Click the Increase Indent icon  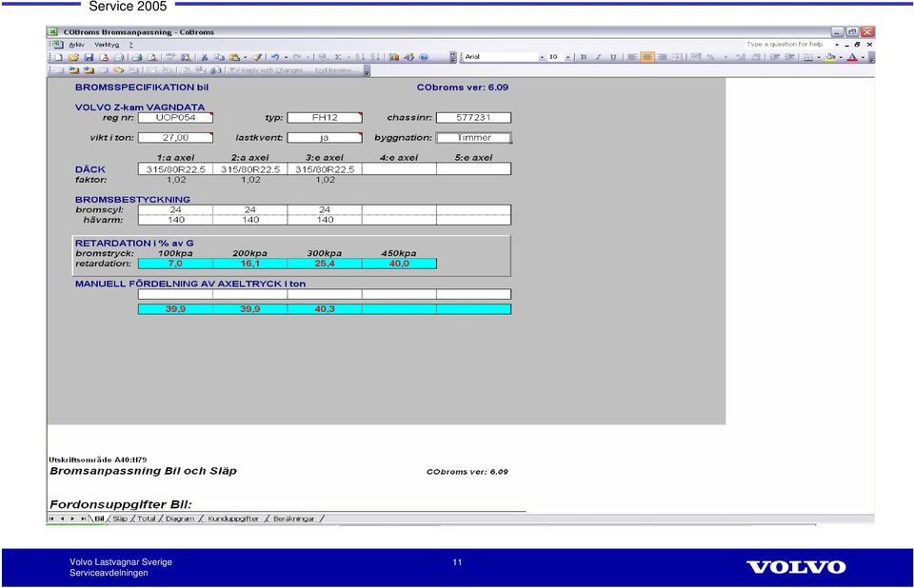790,57
